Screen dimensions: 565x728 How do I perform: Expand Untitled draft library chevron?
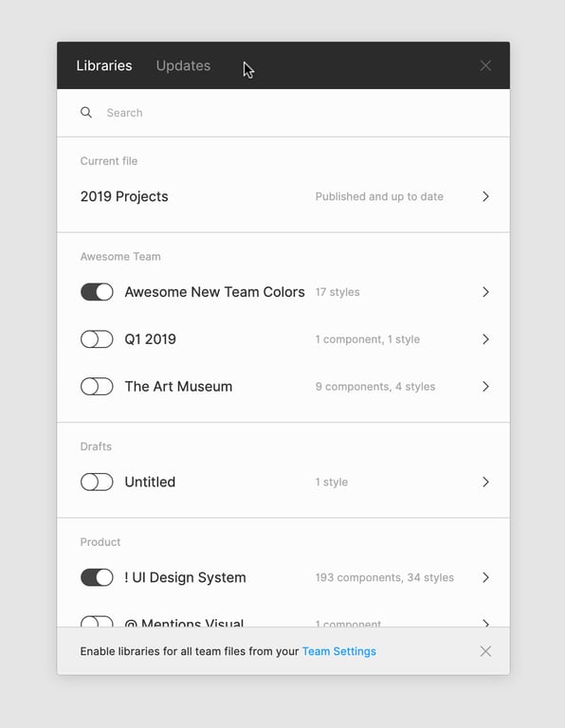(485, 482)
